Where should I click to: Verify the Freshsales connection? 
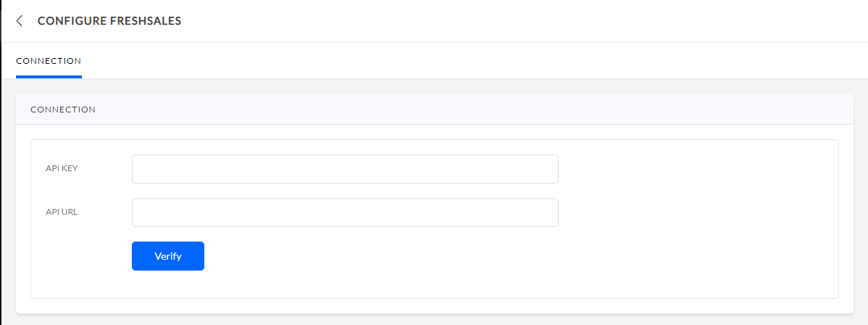[168, 256]
